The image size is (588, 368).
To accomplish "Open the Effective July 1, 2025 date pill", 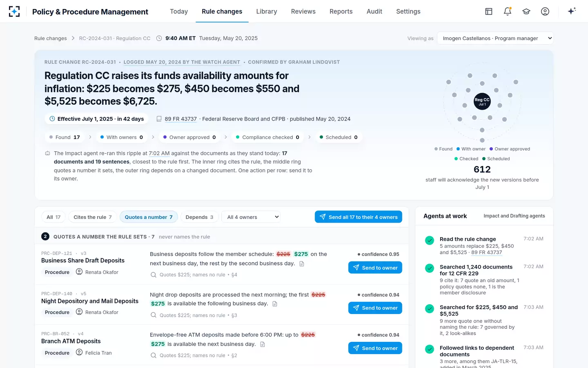I will [x=96, y=119].
